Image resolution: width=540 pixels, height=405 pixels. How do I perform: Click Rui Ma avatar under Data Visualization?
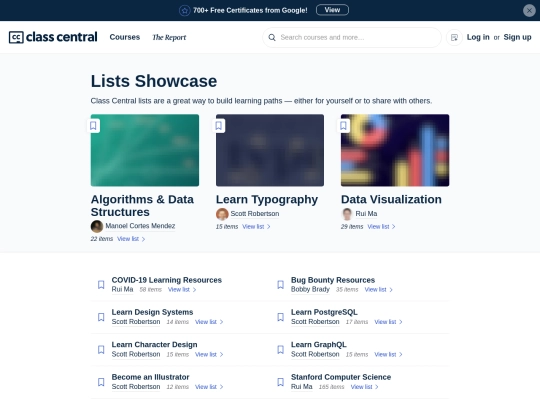(x=347, y=214)
